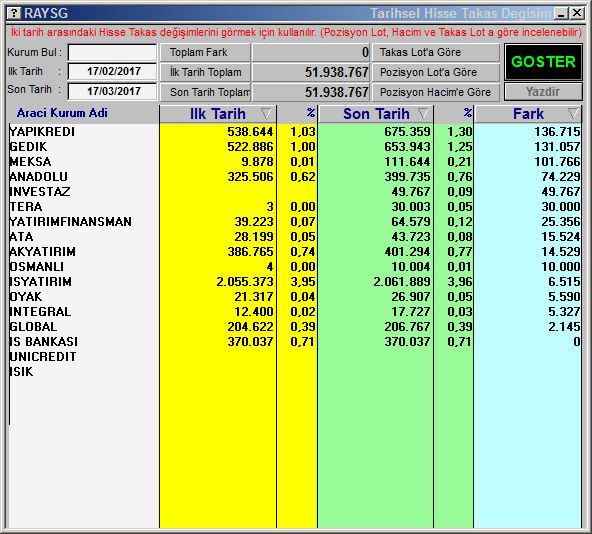Click the help question mark icon

pyautogui.click(x=13, y=14)
